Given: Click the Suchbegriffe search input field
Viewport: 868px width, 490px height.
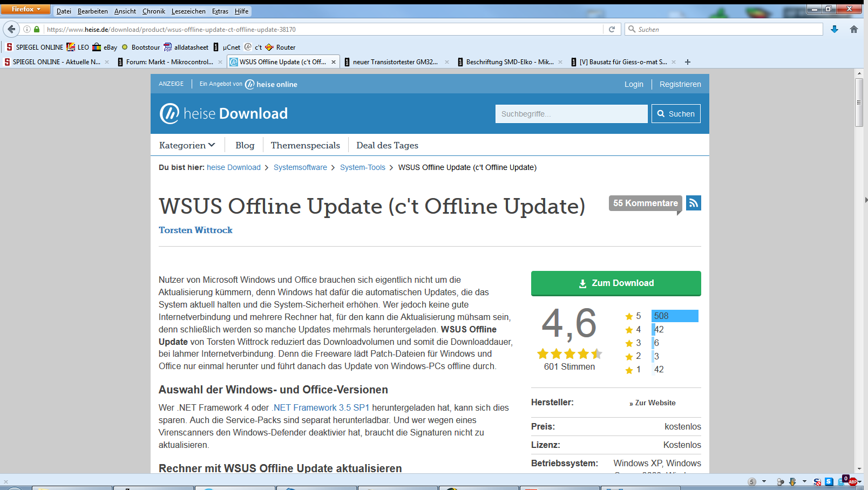Looking at the screenshot, I should (571, 114).
